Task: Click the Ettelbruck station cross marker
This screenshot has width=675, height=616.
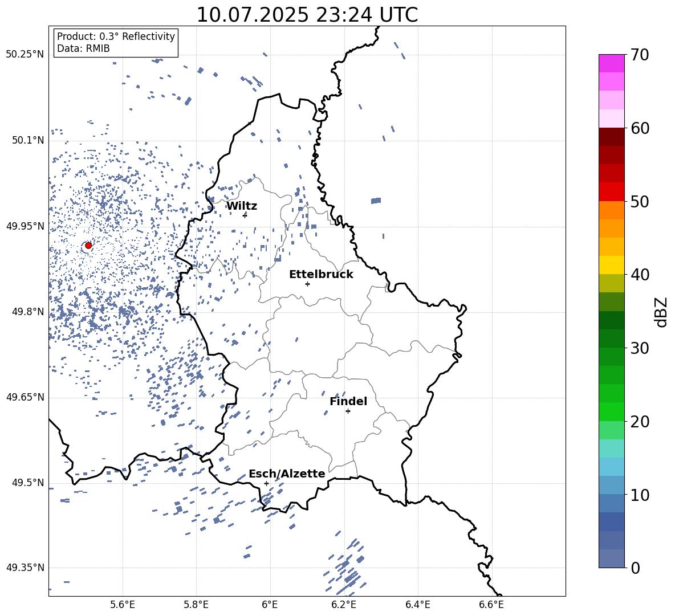Action: pos(307,284)
